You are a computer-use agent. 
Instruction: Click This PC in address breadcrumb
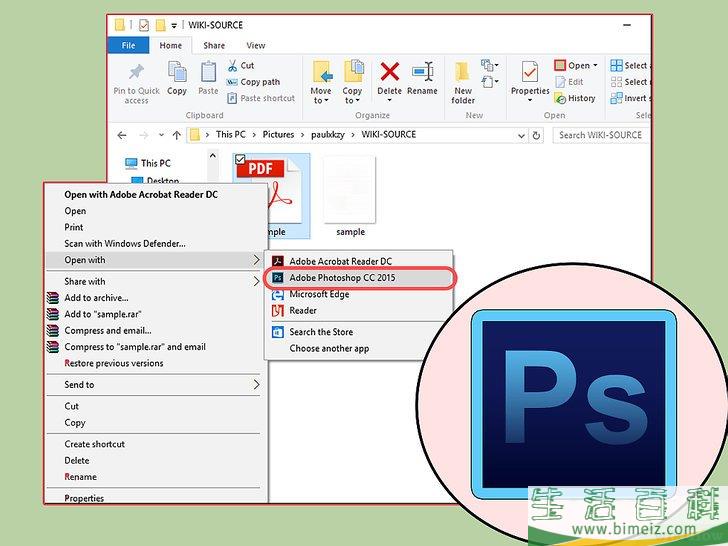(x=230, y=135)
